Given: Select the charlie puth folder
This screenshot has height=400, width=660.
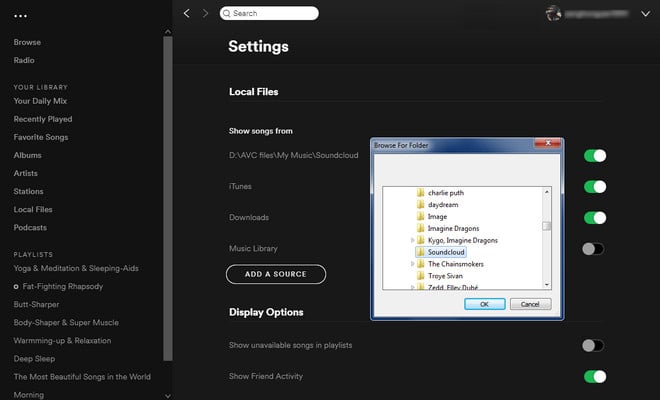Looking at the screenshot, I should tap(446, 193).
